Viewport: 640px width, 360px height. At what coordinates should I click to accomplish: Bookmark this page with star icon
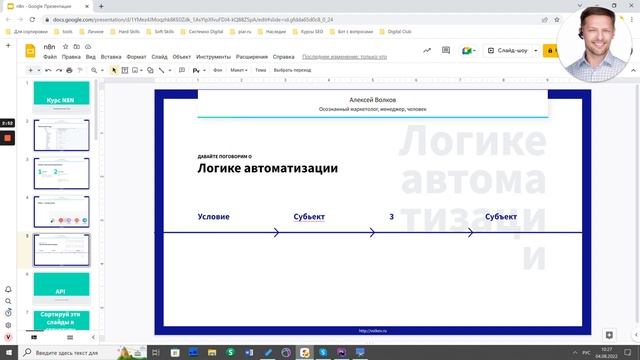pyautogui.click(x=557, y=20)
